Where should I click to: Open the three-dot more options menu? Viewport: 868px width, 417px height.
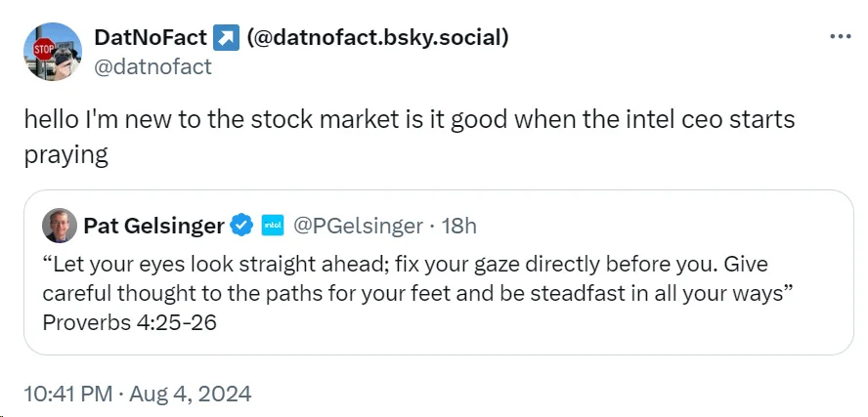840,36
